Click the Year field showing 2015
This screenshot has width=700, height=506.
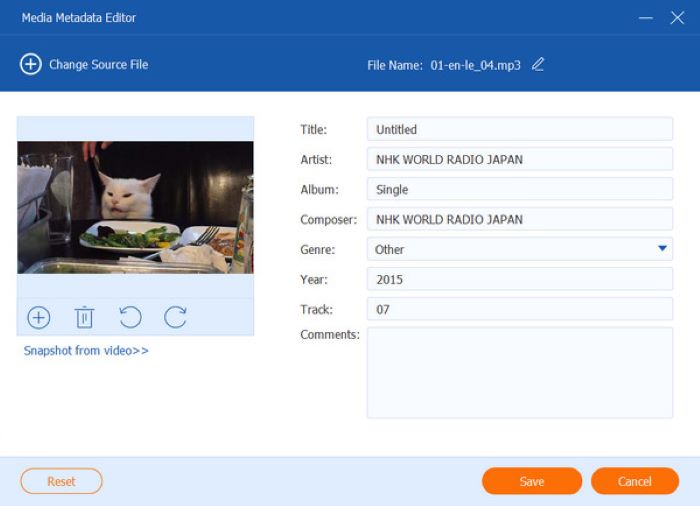click(x=520, y=279)
